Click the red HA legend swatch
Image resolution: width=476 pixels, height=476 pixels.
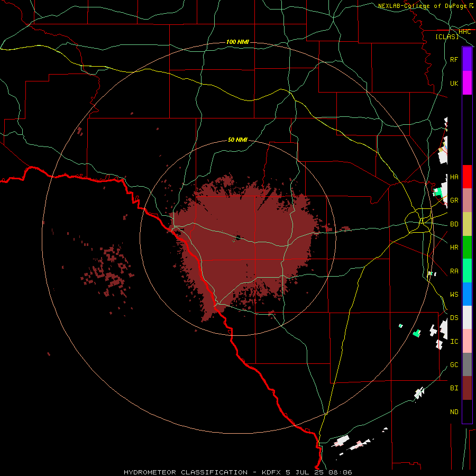[467, 177]
